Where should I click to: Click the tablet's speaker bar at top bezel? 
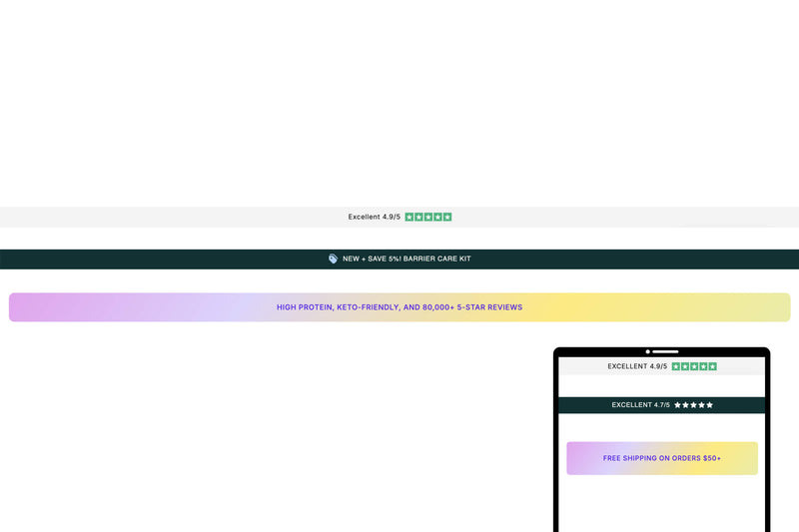[x=665, y=351]
